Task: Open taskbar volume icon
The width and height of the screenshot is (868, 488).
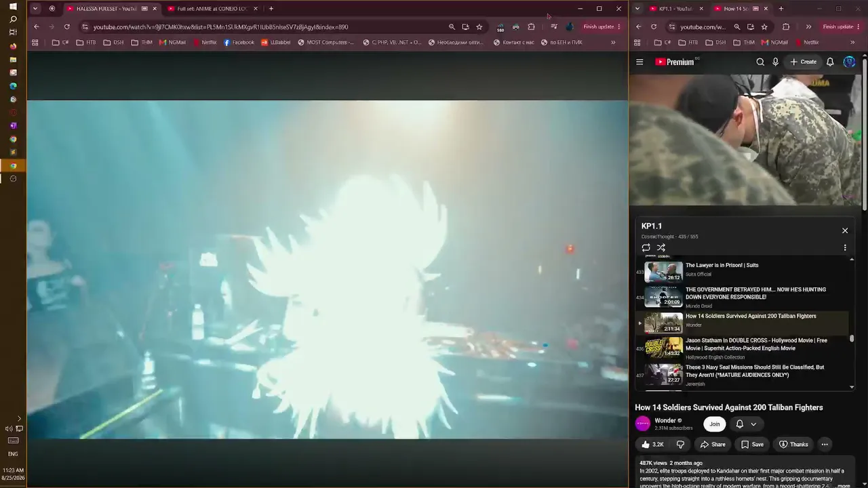Action: point(8,428)
